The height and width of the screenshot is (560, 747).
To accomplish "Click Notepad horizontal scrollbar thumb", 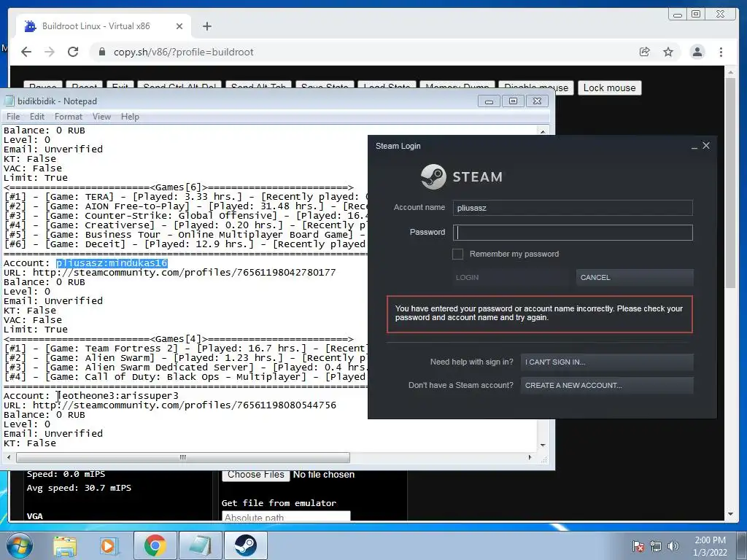I will [183, 457].
